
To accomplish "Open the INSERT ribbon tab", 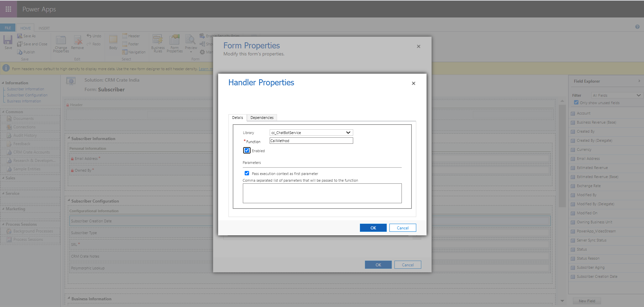I will 44,28.
